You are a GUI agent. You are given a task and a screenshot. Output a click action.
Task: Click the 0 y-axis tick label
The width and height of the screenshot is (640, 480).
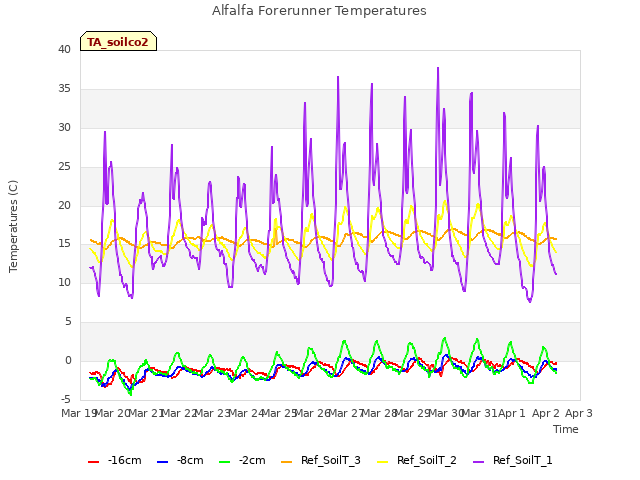pos(68,361)
